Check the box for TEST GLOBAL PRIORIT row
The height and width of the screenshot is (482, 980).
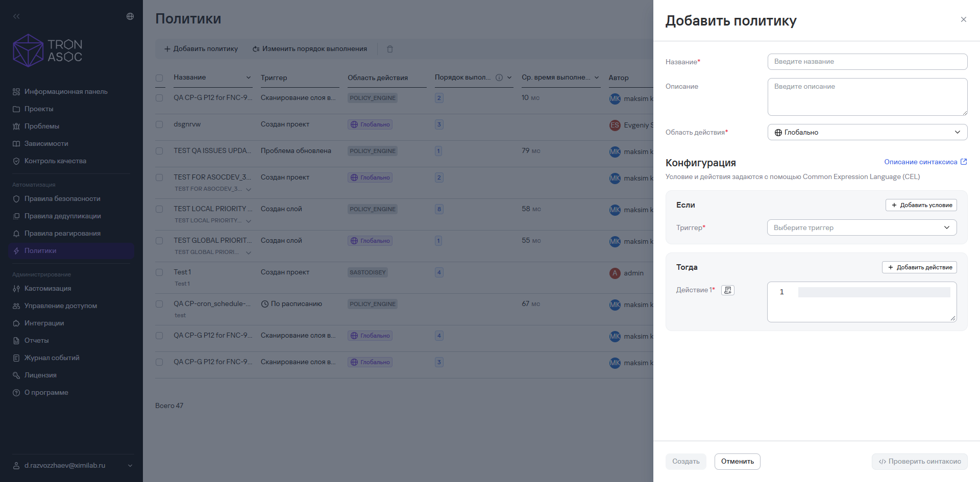159,241
